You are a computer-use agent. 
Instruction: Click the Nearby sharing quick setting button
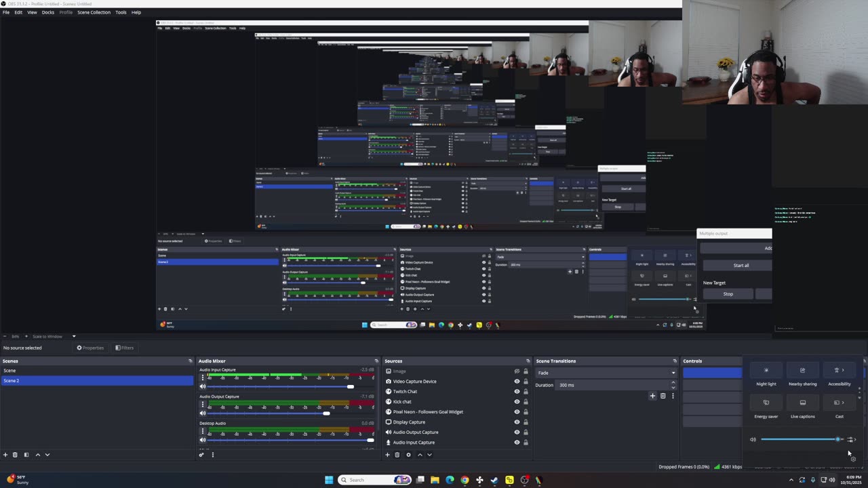pyautogui.click(x=803, y=370)
